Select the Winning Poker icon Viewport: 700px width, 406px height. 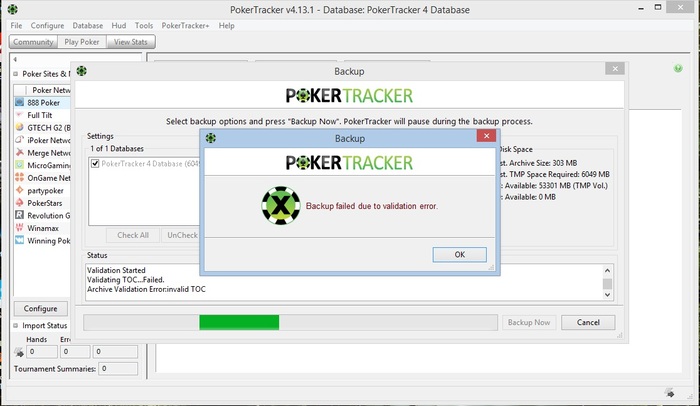click(x=20, y=240)
